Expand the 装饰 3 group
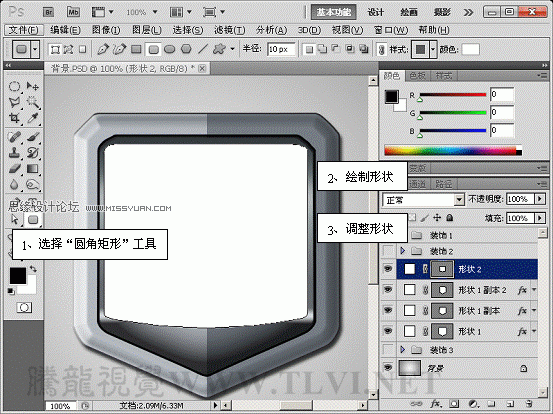The image size is (553, 414). 402,349
